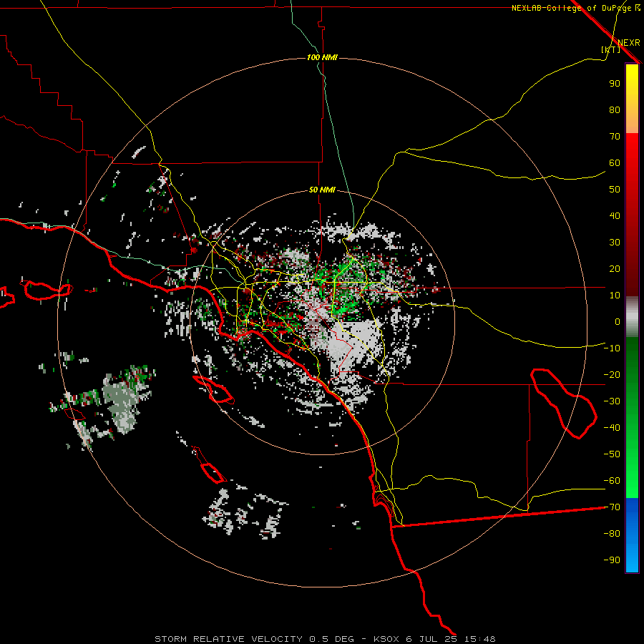Select the -30 value on velocity scale
The image size is (644, 644).
(x=612, y=401)
